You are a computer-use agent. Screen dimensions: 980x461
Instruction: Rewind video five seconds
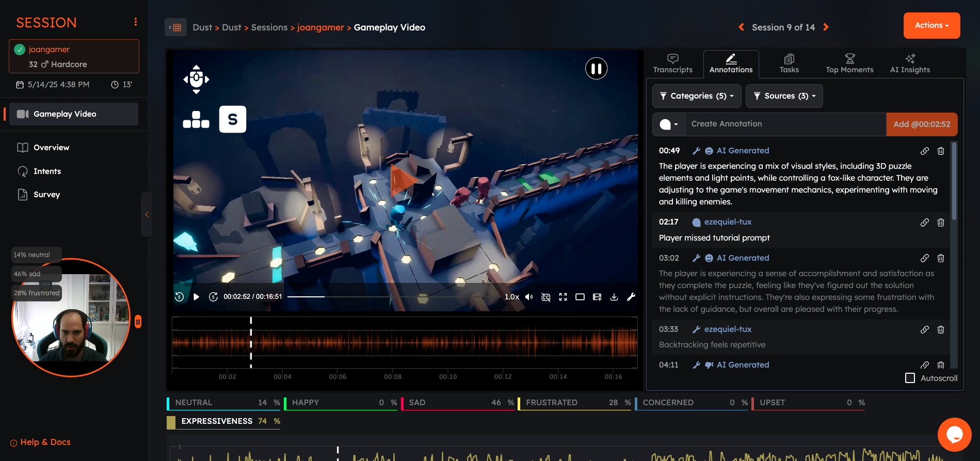coord(180,297)
